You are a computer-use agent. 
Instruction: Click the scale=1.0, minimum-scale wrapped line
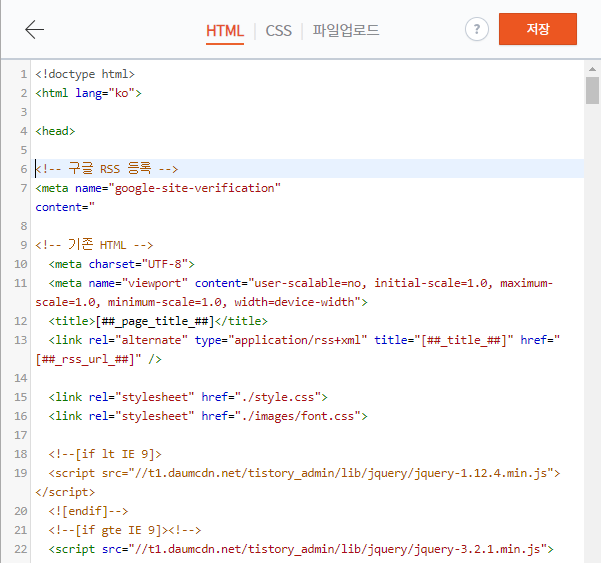(x=201, y=302)
